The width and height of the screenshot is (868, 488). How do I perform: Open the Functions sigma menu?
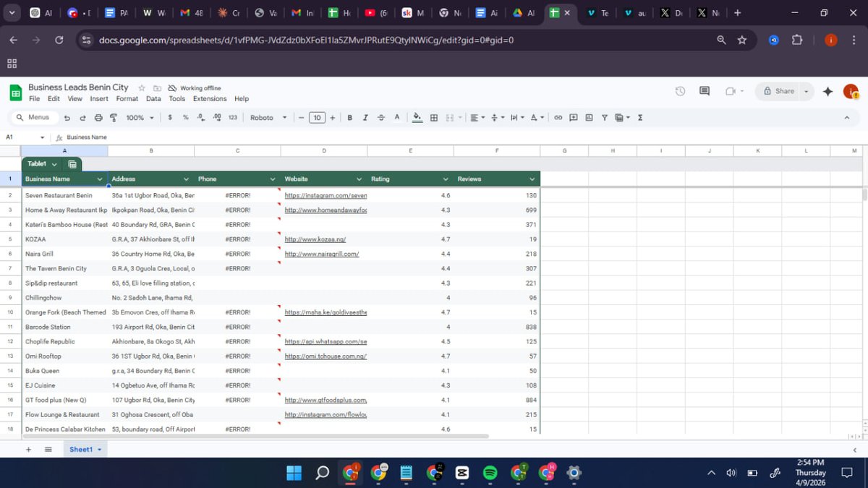(640, 118)
